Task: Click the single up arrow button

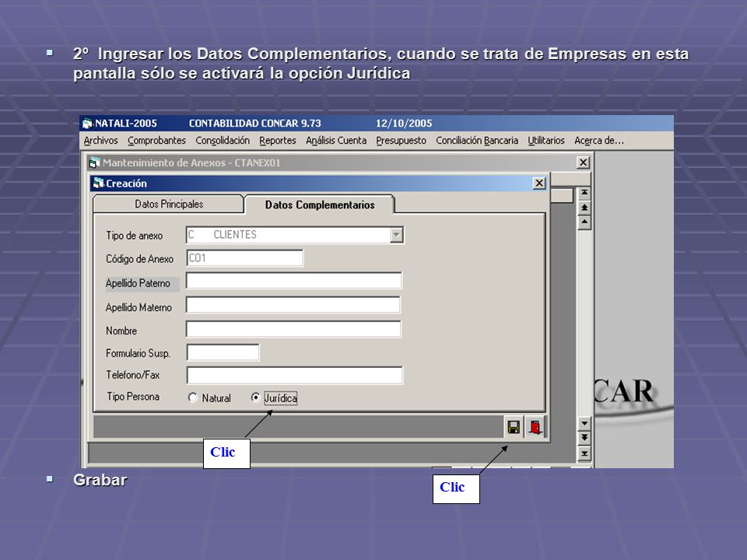Action: (584, 222)
